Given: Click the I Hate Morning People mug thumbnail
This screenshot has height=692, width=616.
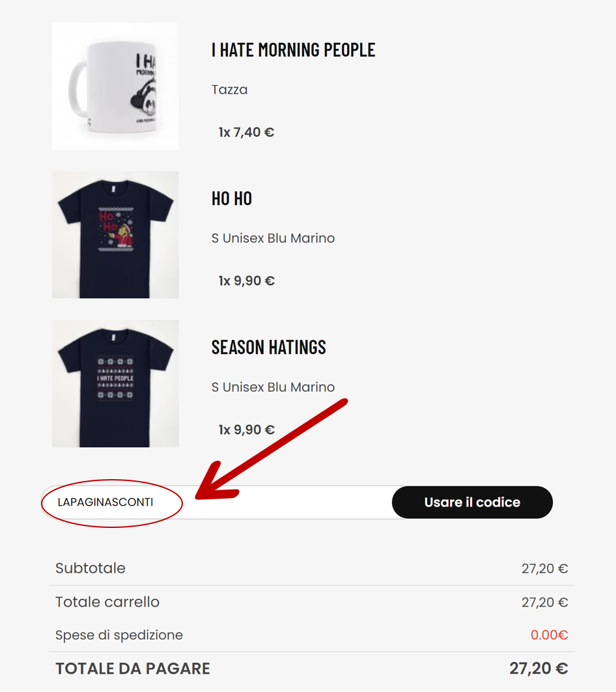Looking at the screenshot, I should 115,87.
